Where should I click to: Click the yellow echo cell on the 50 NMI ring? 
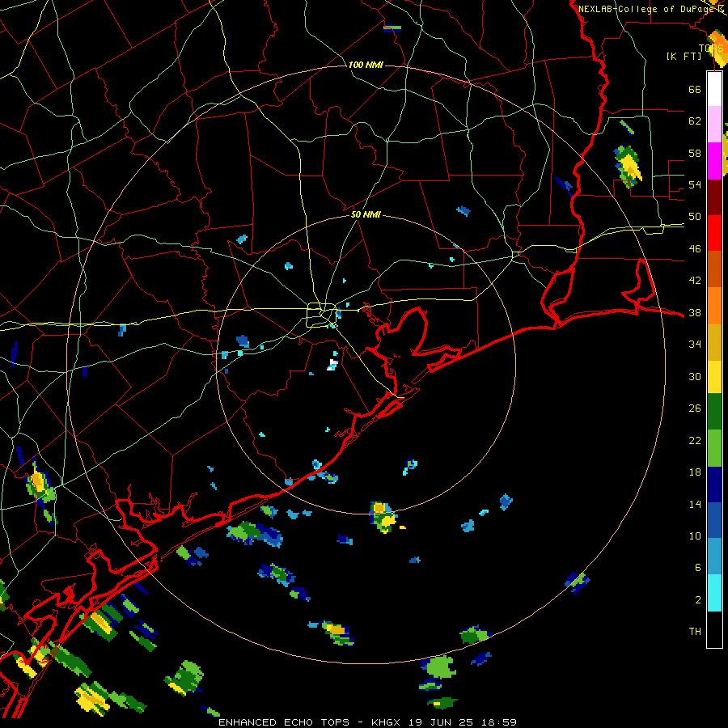pos(383,516)
